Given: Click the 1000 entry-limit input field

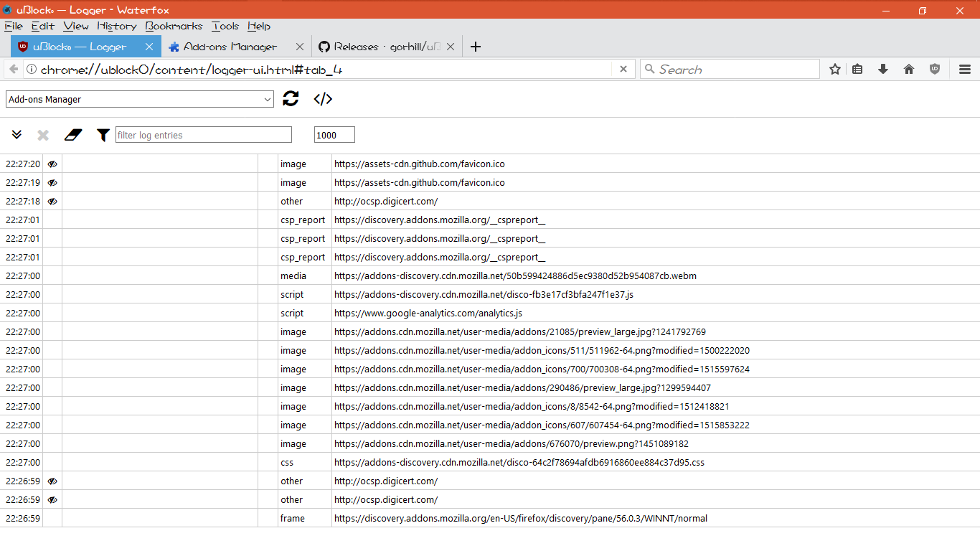Looking at the screenshot, I should tap(334, 134).
